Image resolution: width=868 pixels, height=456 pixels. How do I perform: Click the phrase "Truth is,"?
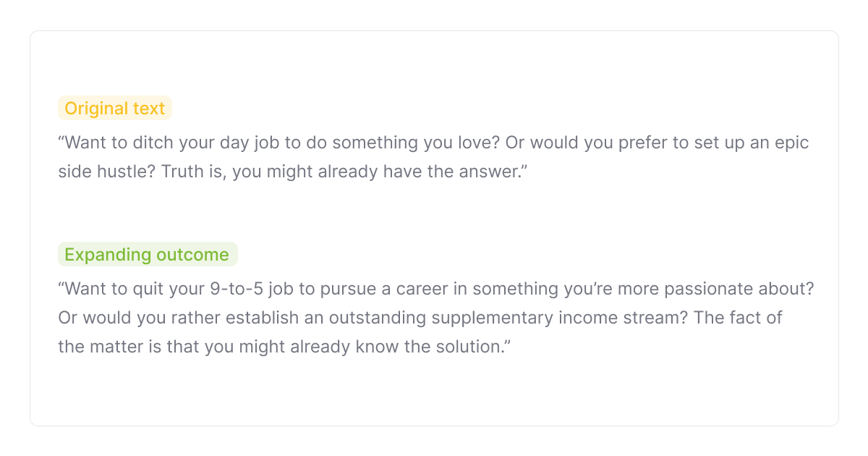[195, 172]
